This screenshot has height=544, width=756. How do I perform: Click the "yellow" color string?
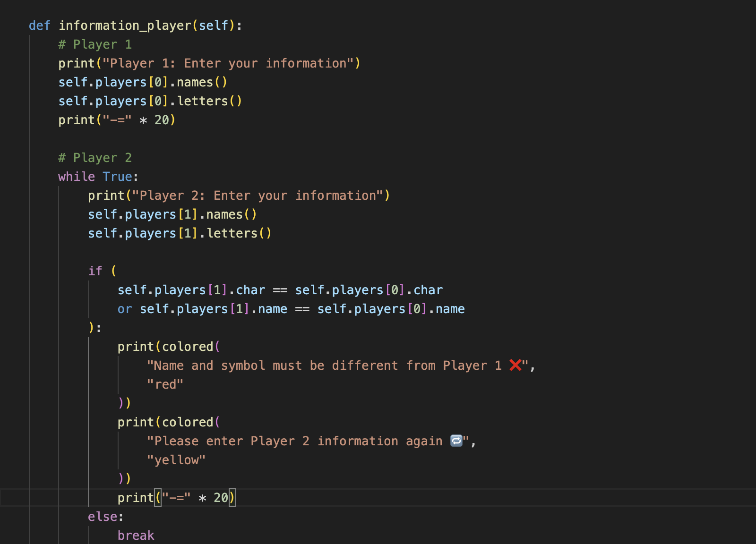pos(176,460)
